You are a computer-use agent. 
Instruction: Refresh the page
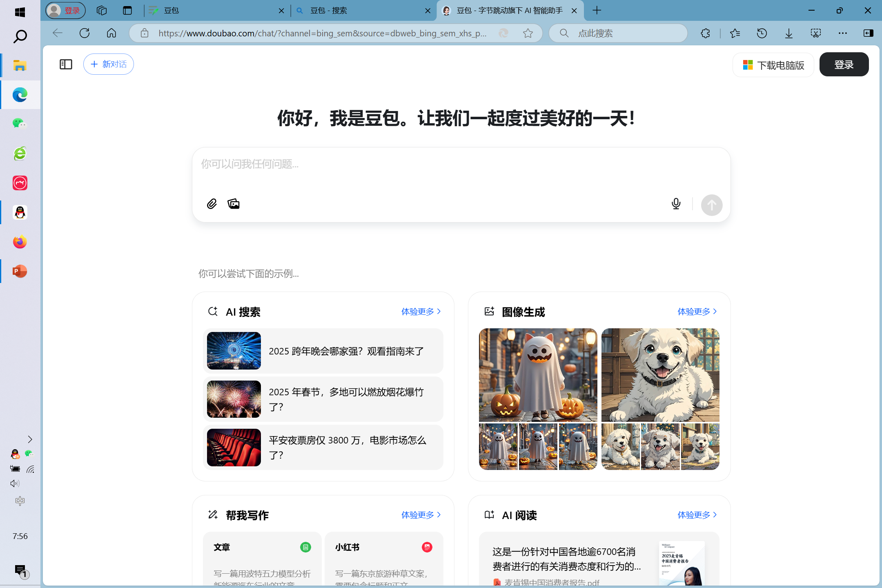tap(85, 33)
